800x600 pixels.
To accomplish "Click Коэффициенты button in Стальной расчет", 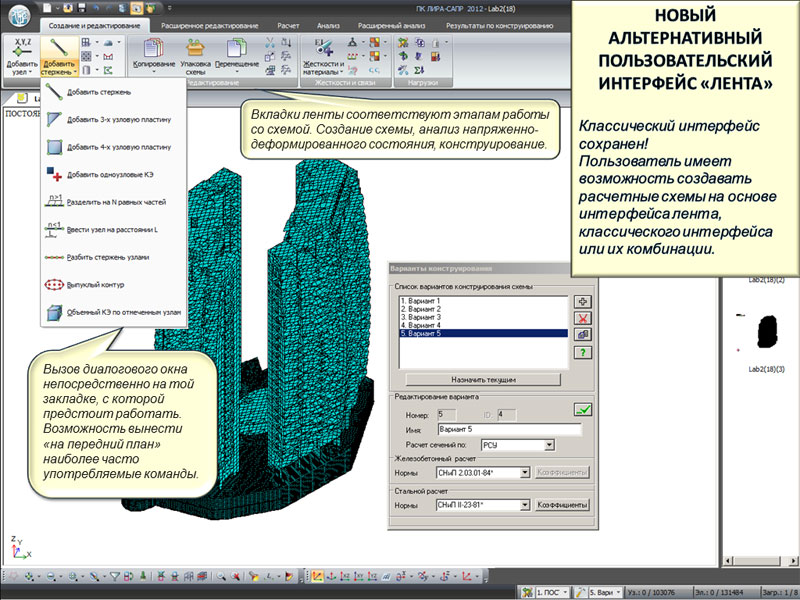I will 561,506.
